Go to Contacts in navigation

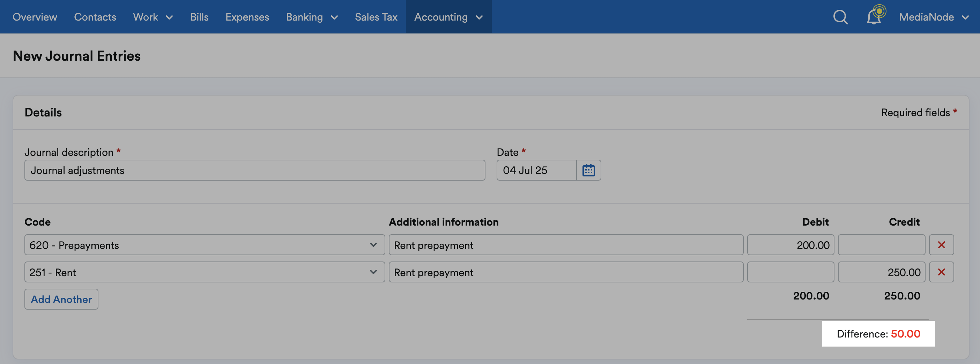95,17
